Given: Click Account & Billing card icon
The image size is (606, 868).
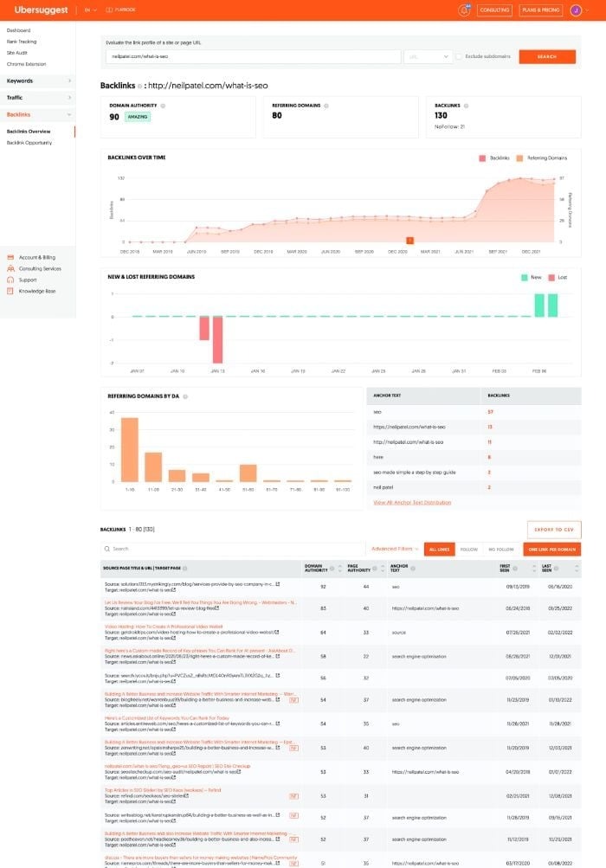Looking at the screenshot, I should (x=10, y=257).
